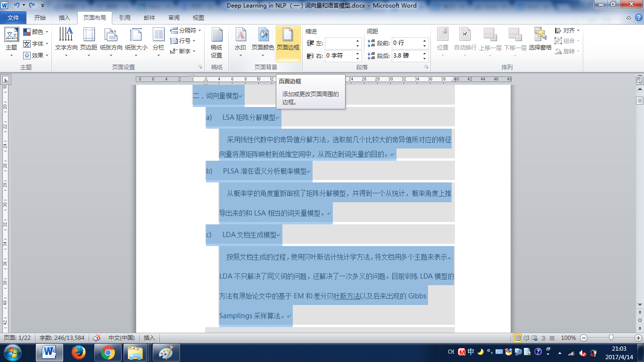The width and height of the screenshot is (644, 362).
Task: Open Chrome from the taskbar
Action: click(x=108, y=352)
